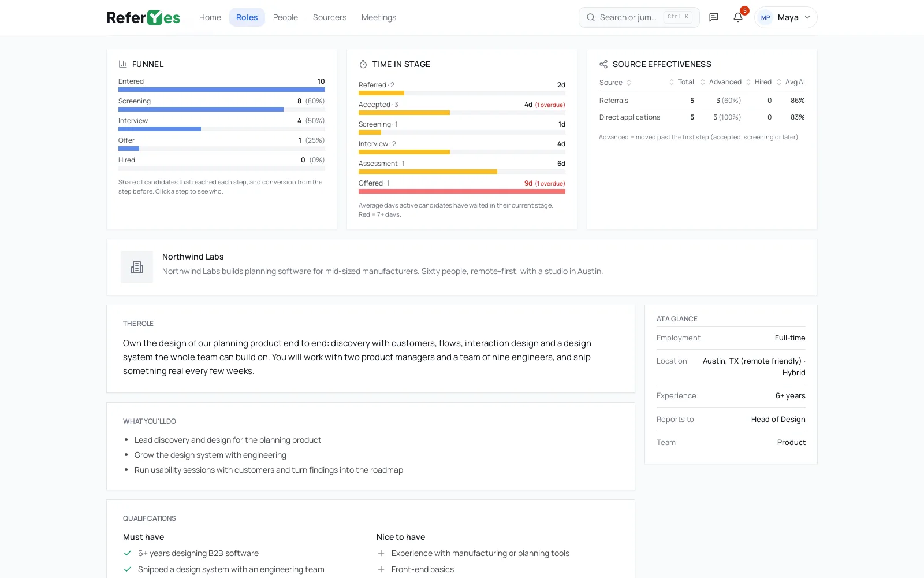Click the Funnel bar chart icon
Screen dimensions: 924x578
[122, 64]
